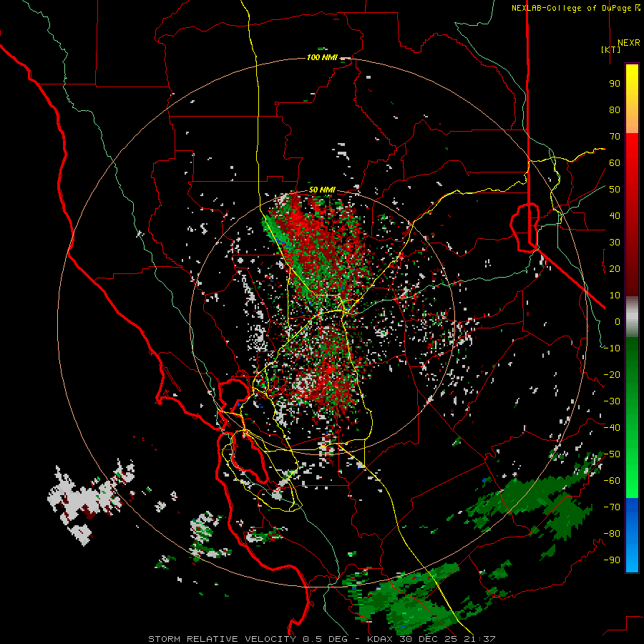Click the 50 NMI range ring label
The height and width of the screenshot is (644, 644).
click(322, 190)
